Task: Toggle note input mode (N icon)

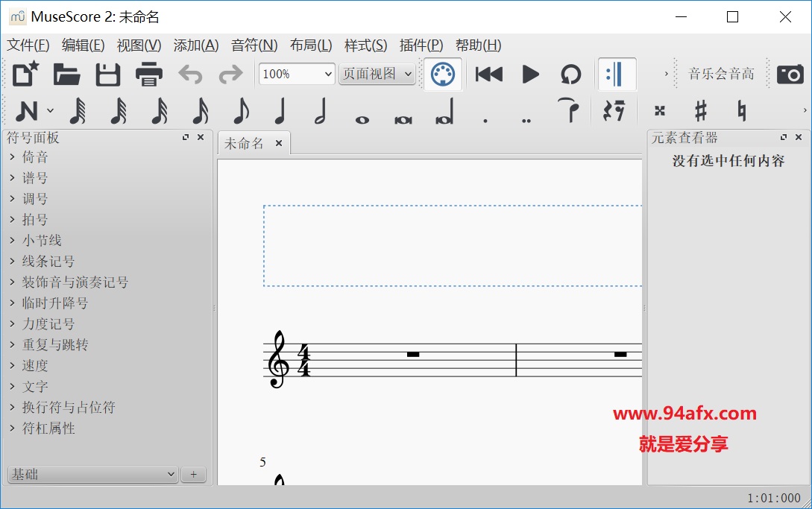Action: (x=27, y=110)
